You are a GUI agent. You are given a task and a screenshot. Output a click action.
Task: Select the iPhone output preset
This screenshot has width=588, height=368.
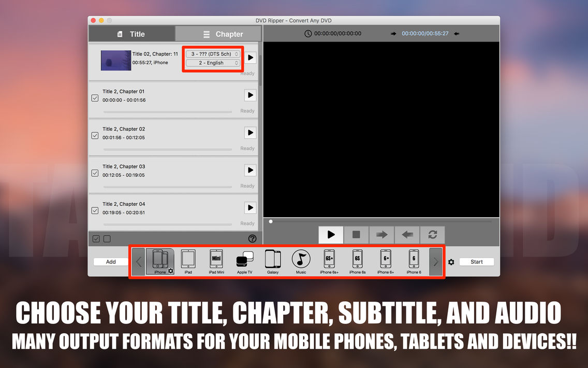coord(160,261)
